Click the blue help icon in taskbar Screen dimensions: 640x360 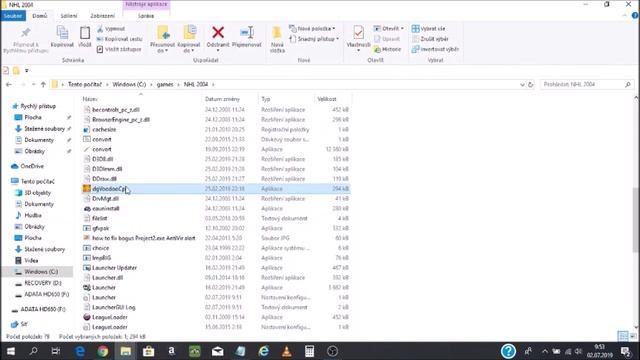coord(508,351)
